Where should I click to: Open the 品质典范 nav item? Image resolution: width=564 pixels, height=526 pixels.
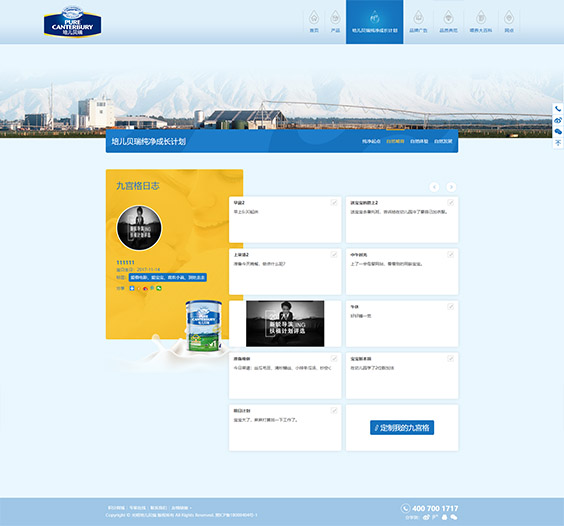coord(448,21)
